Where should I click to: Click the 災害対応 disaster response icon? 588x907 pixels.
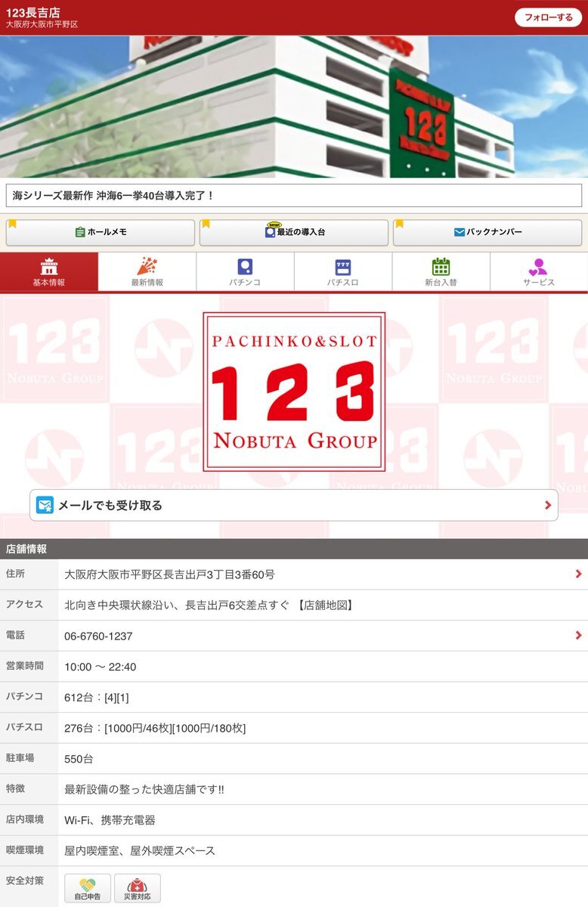click(x=138, y=888)
